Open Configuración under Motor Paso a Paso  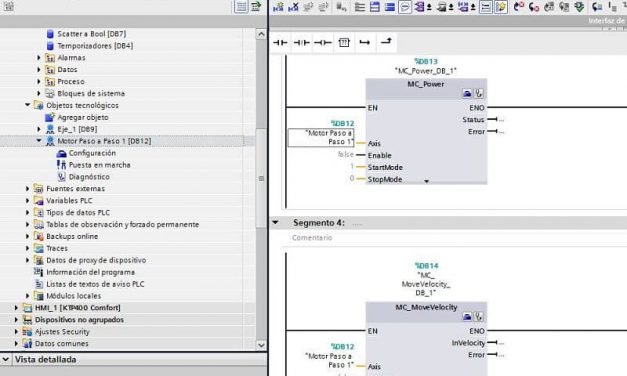(x=92, y=153)
